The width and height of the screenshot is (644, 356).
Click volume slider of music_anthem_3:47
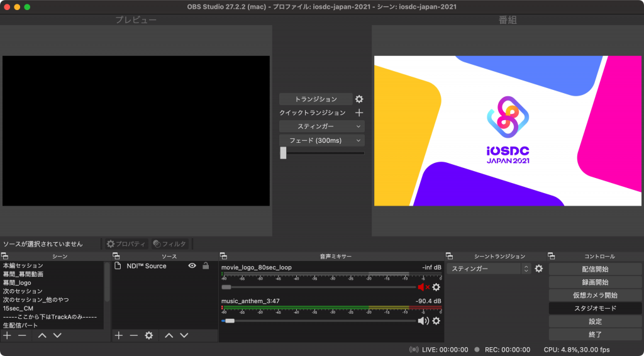click(x=318, y=321)
